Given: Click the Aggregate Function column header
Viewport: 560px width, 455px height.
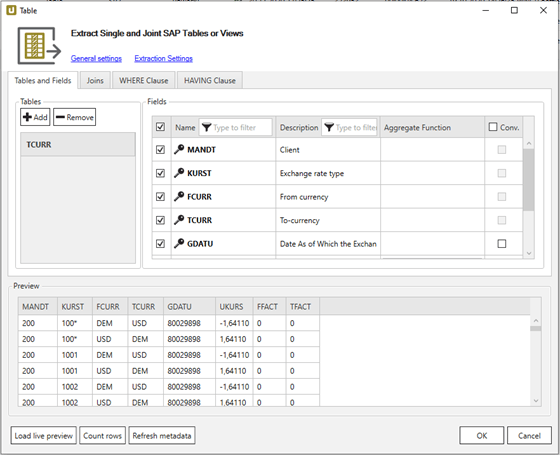Looking at the screenshot, I should (432, 127).
